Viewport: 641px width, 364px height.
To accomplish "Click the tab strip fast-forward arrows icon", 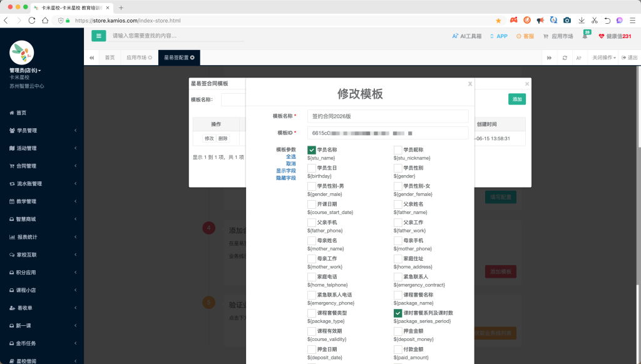I will tap(550, 58).
